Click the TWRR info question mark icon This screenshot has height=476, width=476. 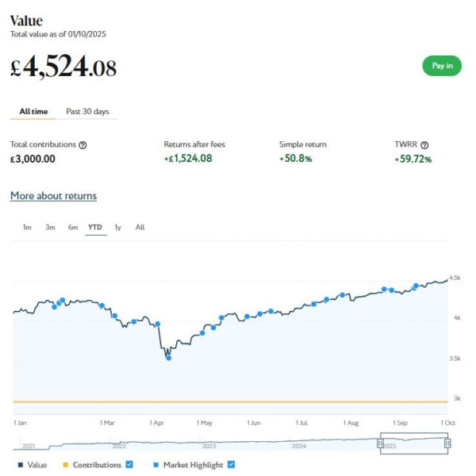(x=424, y=145)
